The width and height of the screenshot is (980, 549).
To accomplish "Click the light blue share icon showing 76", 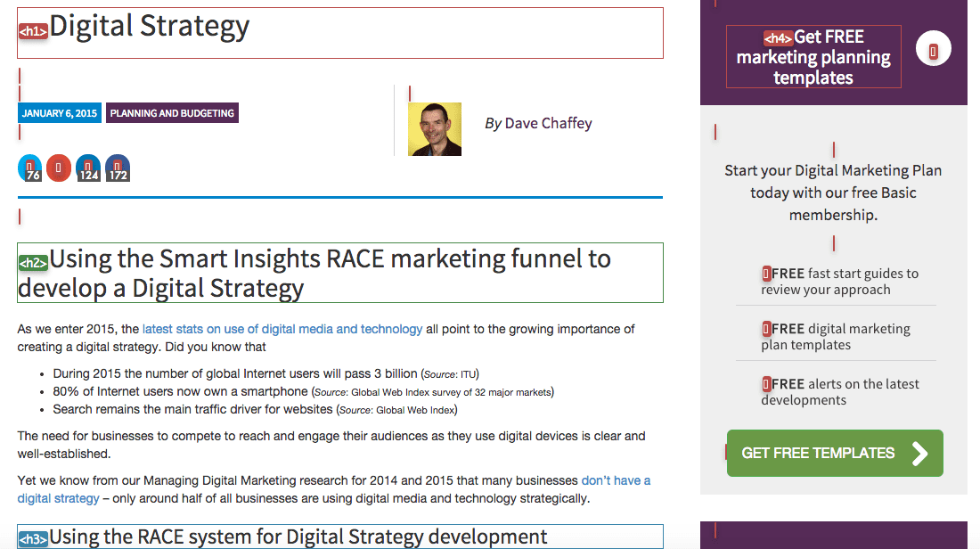I will pos(30,168).
